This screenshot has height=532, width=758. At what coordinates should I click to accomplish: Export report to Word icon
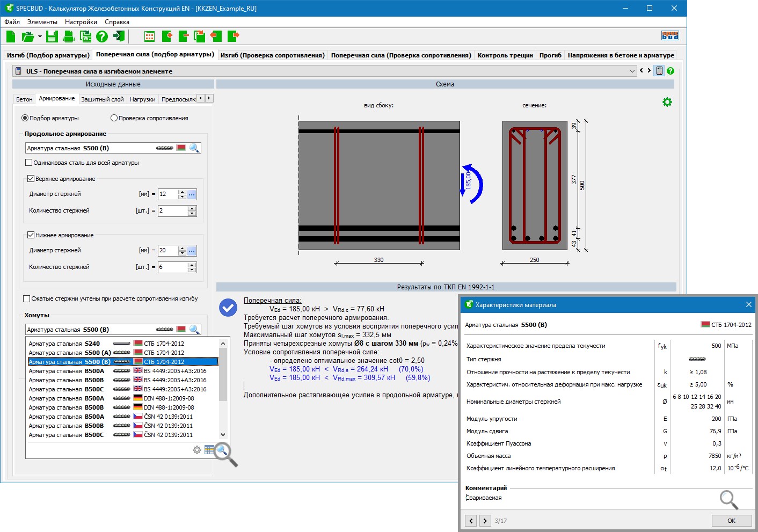click(x=85, y=37)
